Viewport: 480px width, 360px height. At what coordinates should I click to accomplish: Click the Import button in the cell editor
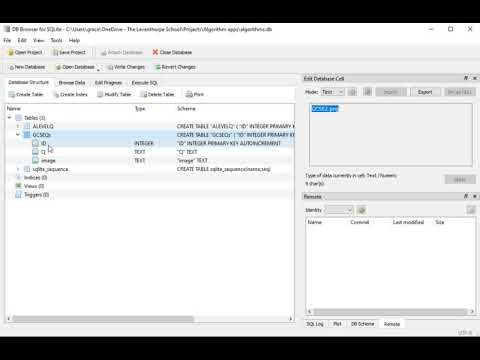point(391,92)
